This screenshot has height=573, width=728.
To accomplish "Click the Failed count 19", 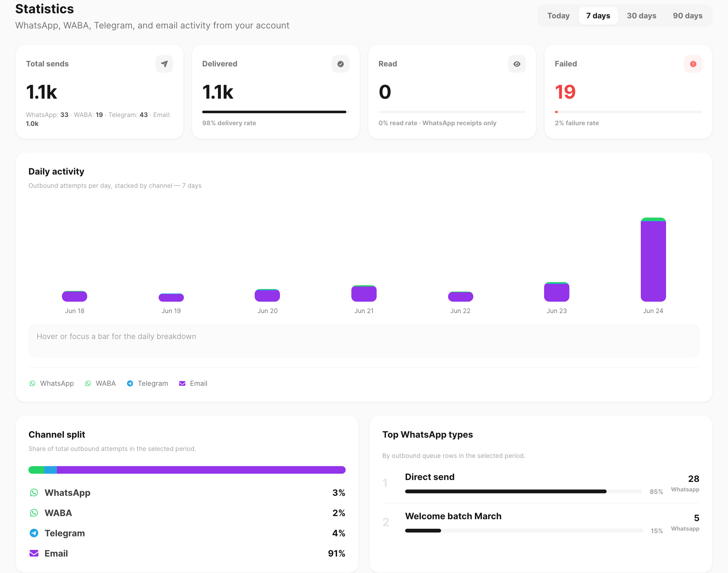I will tap(565, 92).
